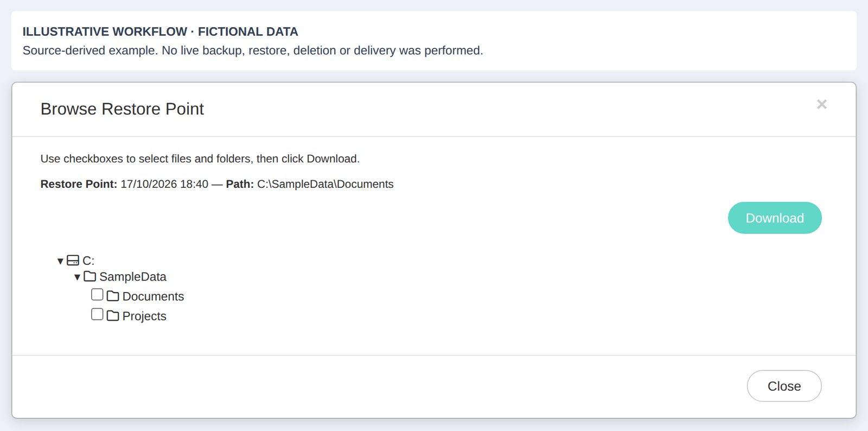Select the Projects tree label

click(144, 316)
